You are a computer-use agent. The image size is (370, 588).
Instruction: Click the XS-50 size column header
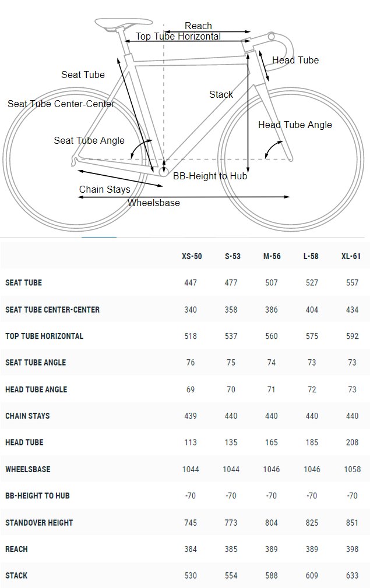192,256
